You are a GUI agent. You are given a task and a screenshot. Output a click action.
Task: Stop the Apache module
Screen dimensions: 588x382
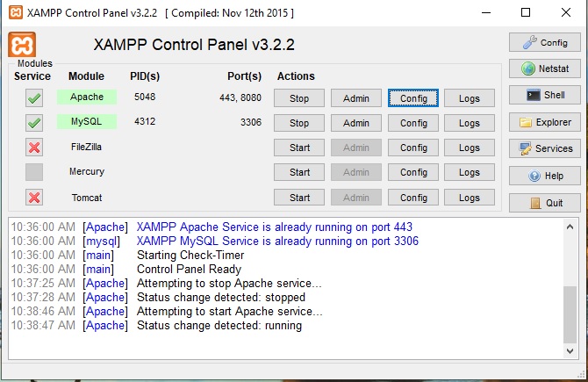(299, 98)
